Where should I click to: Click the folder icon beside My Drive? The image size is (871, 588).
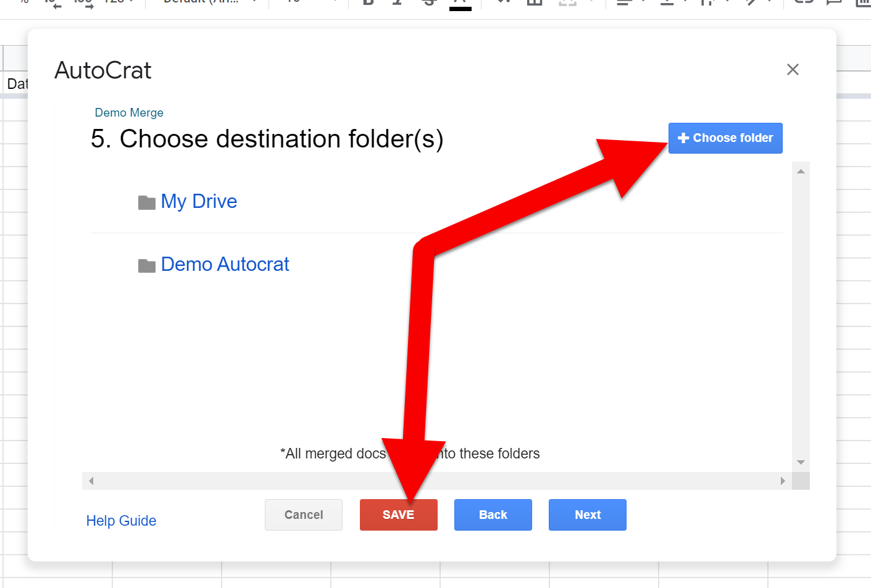pyautogui.click(x=147, y=202)
